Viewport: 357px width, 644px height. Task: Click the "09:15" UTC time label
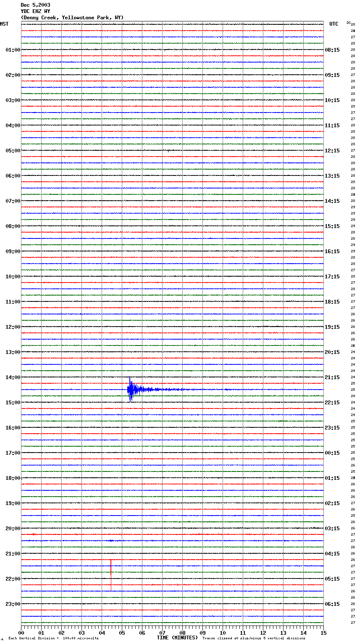[x=332, y=75]
